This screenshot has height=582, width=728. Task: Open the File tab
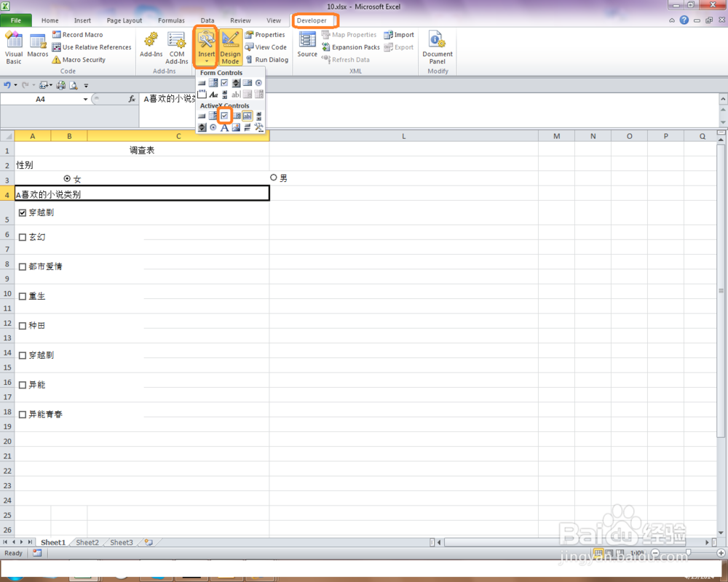click(16, 20)
